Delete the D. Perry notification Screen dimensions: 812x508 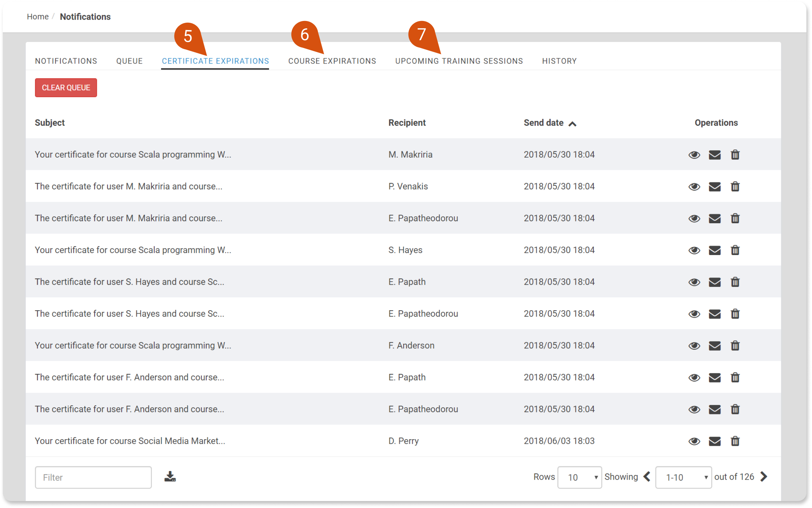[735, 441]
